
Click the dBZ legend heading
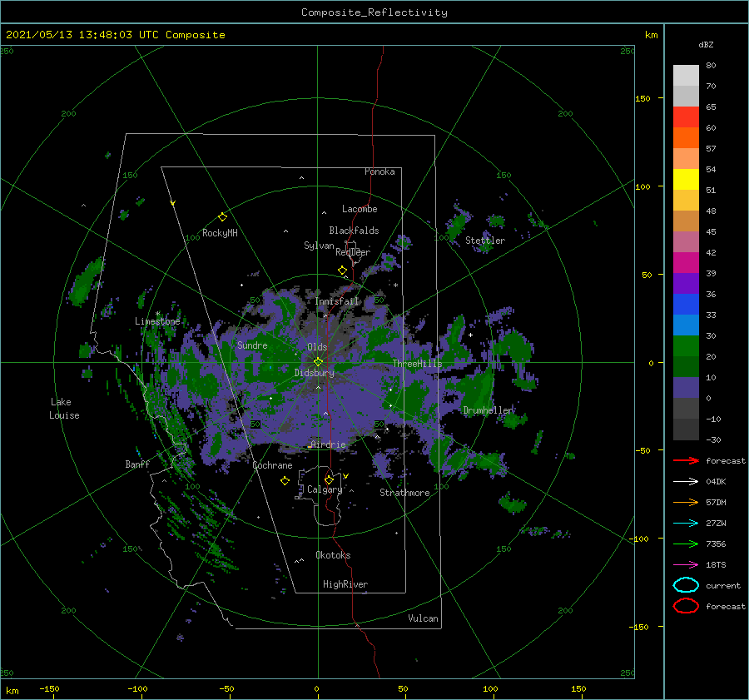tap(706, 44)
